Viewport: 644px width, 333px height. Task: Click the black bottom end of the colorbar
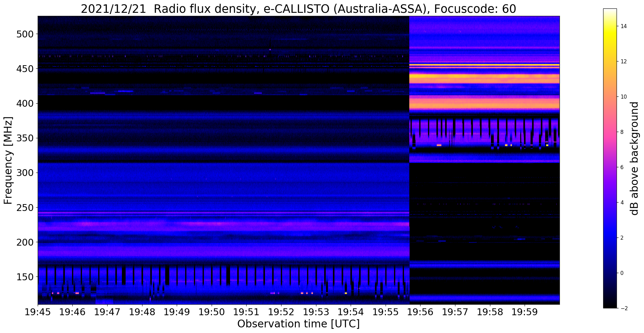pos(610,303)
